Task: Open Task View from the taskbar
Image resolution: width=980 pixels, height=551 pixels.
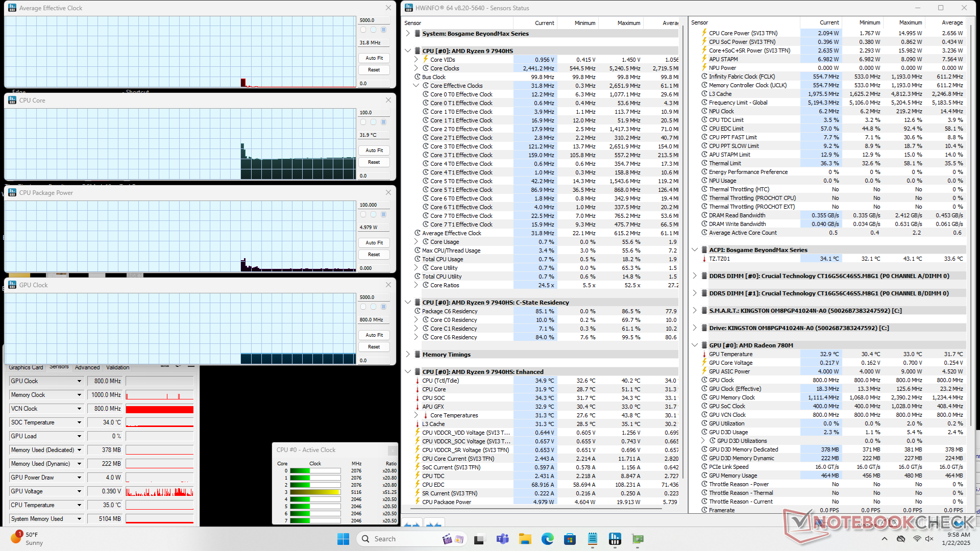Action: click(479, 539)
